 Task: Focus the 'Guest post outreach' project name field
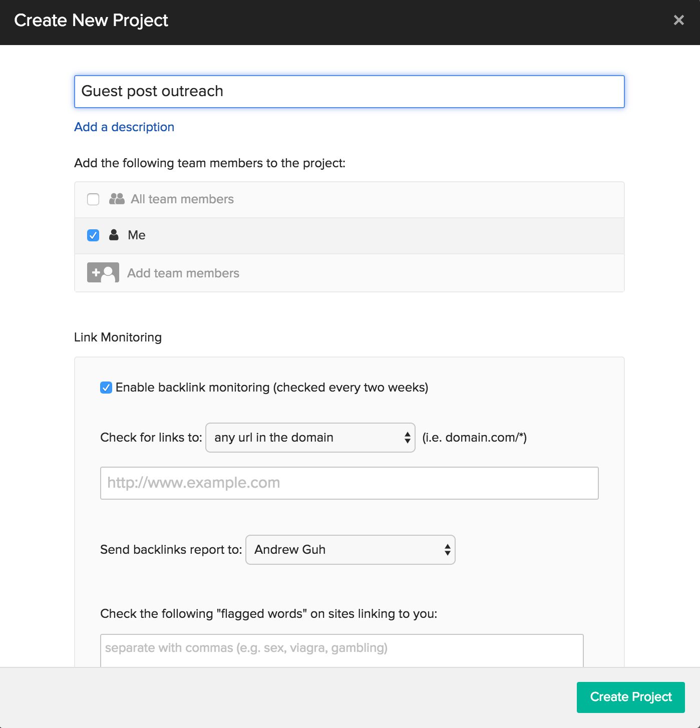pyautogui.click(x=349, y=92)
